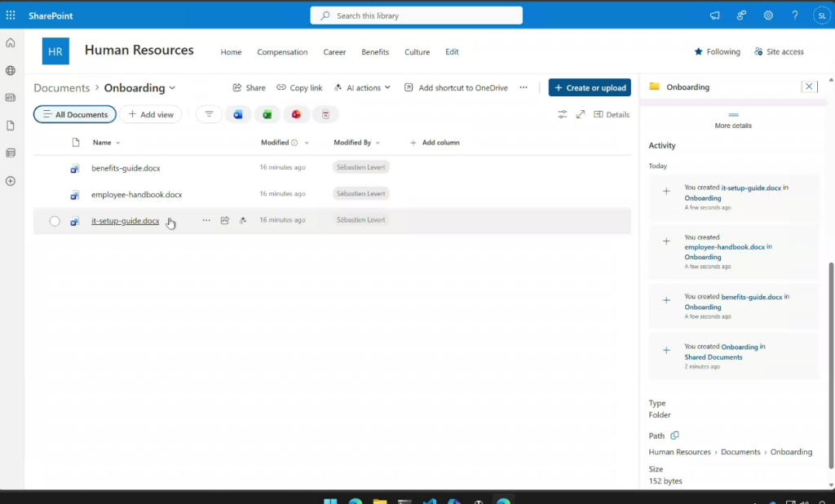Filter documents by Excel file type
835x504 pixels.
(267, 115)
